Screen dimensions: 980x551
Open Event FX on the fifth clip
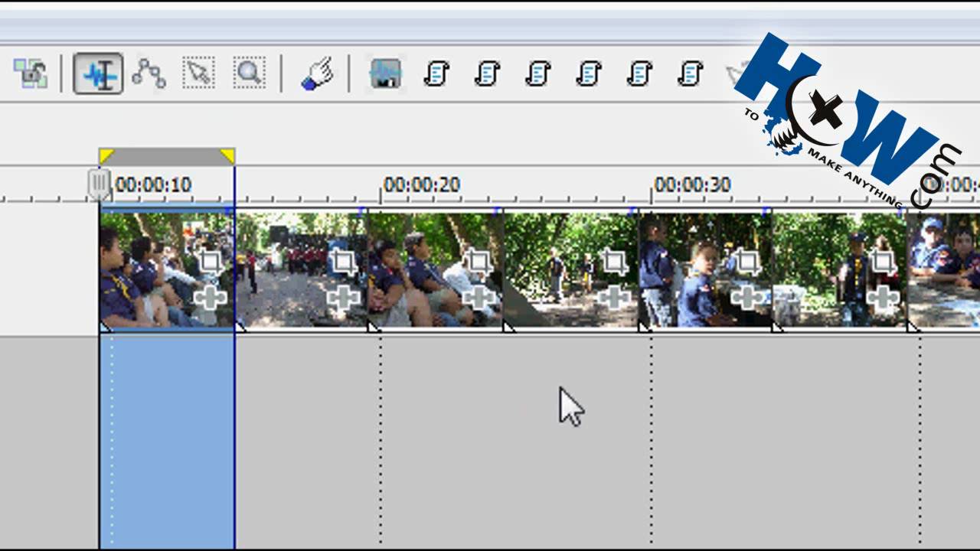tap(748, 298)
